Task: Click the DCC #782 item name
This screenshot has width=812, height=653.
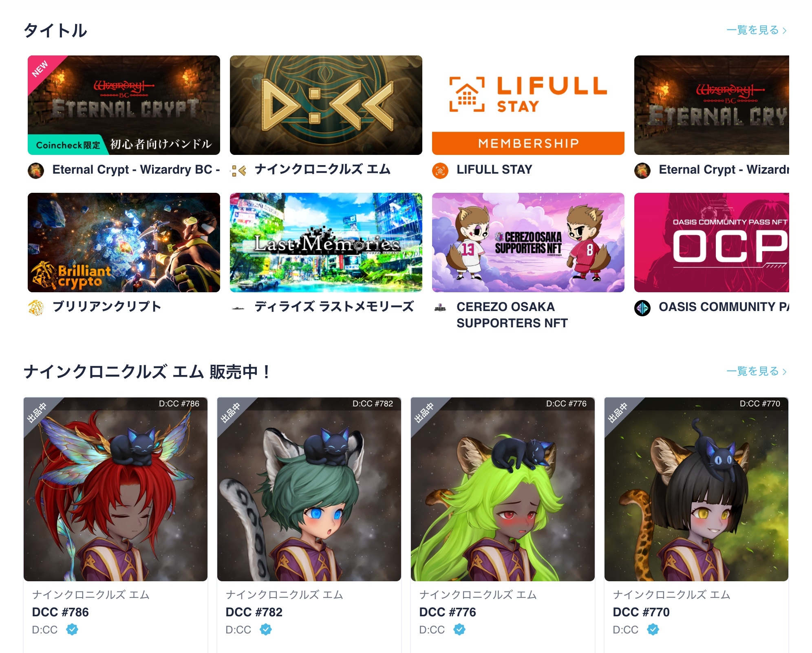Action: pos(254,612)
